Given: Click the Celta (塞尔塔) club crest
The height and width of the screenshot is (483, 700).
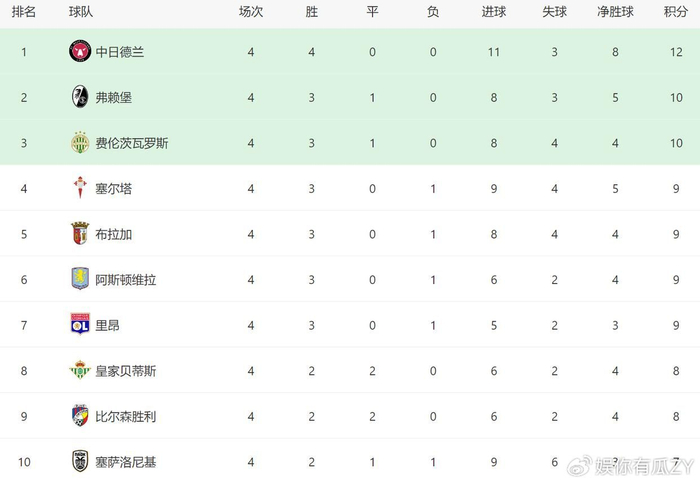Looking at the screenshot, I should (x=80, y=188).
